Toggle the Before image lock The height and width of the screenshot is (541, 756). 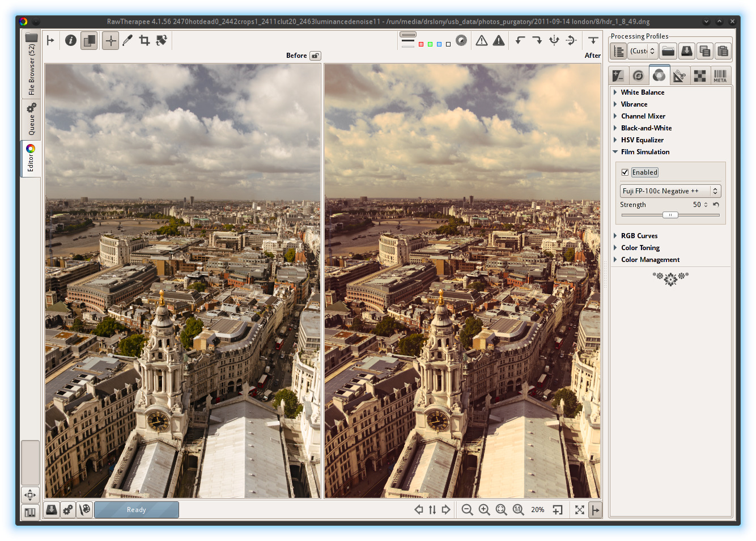pos(316,56)
